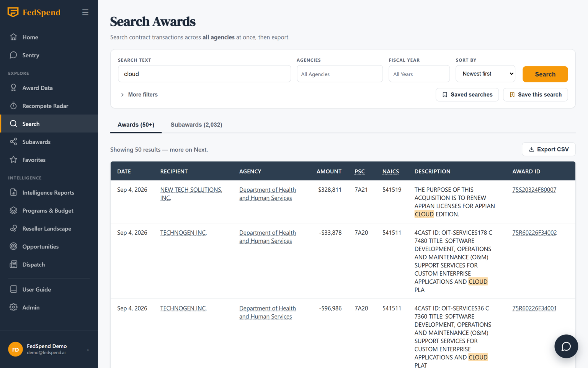Select Search in sidebar
The width and height of the screenshot is (588, 368).
[x=49, y=124]
